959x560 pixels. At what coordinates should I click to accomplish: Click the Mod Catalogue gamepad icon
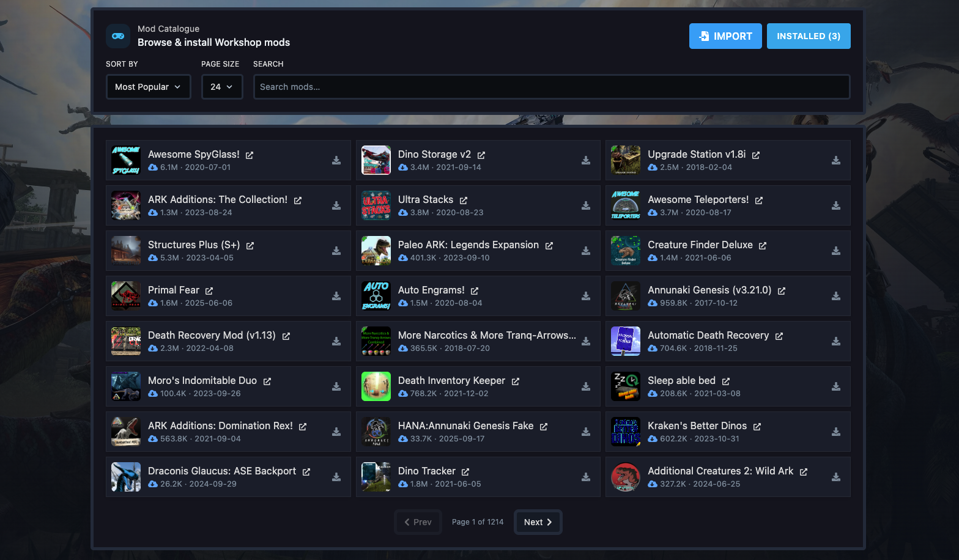tap(118, 36)
